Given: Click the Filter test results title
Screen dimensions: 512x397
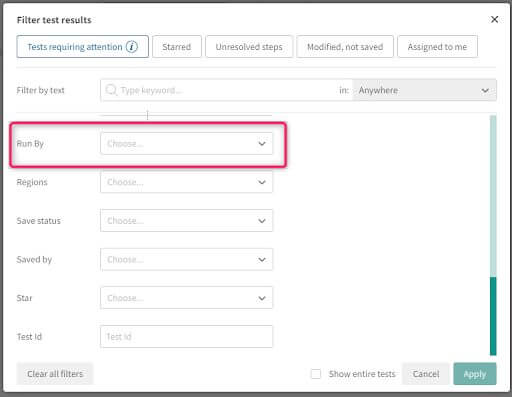Looking at the screenshot, I should [x=54, y=20].
